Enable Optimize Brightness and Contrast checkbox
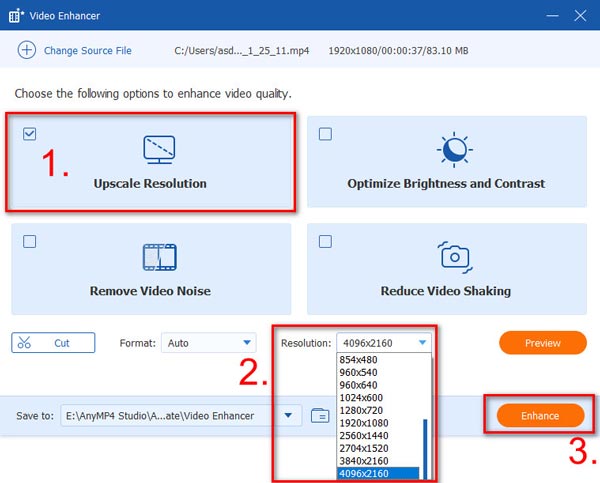Image resolution: width=600 pixels, height=483 pixels. point(325,134)
